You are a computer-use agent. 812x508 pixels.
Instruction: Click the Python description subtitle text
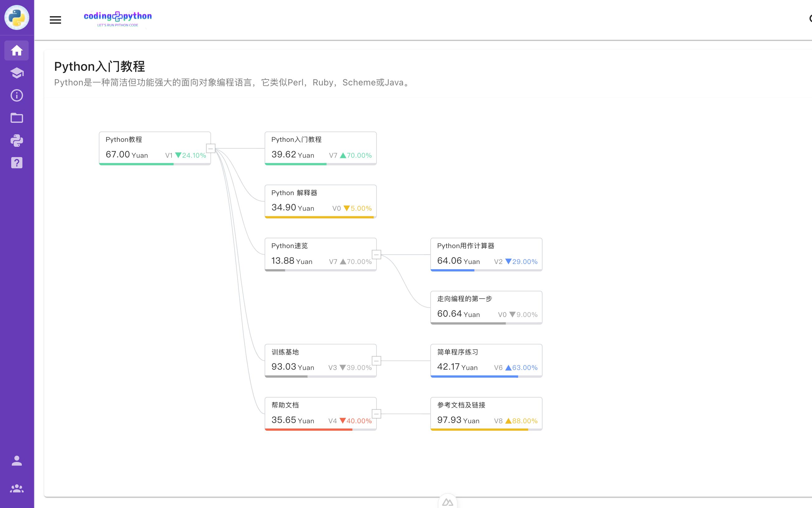pyautogui.click(x=233, y=83)
